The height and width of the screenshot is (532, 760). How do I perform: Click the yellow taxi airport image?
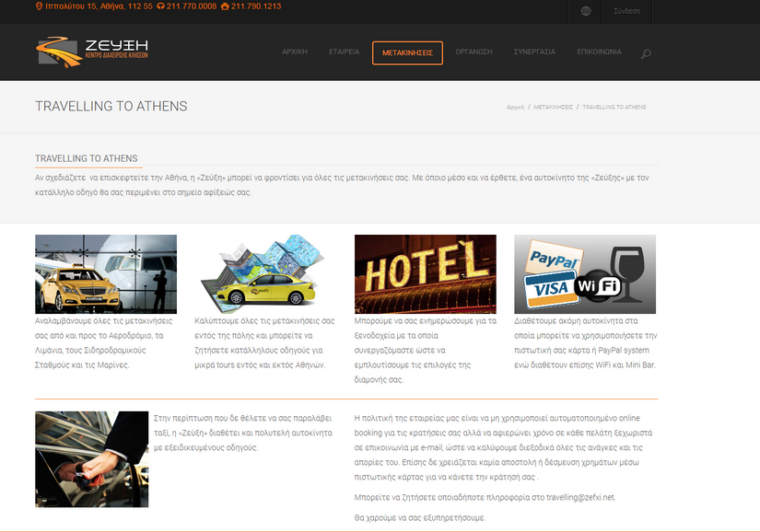coord(106,274)
